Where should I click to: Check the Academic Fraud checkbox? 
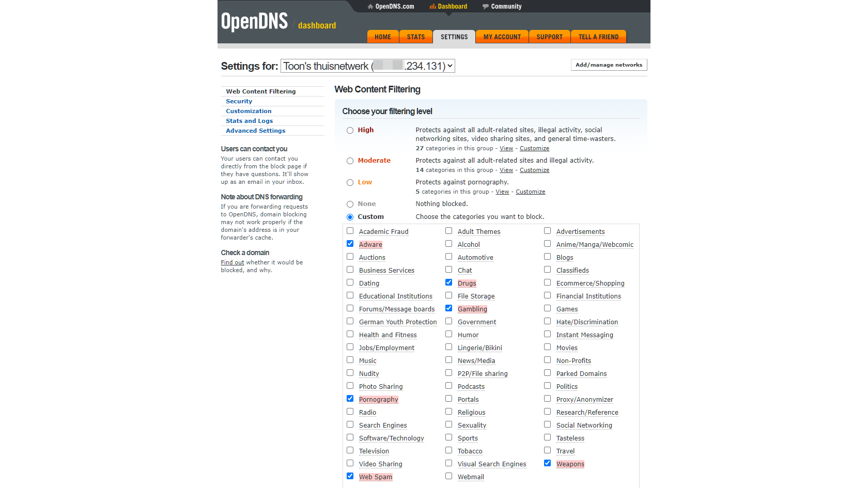tap(350, 231)
